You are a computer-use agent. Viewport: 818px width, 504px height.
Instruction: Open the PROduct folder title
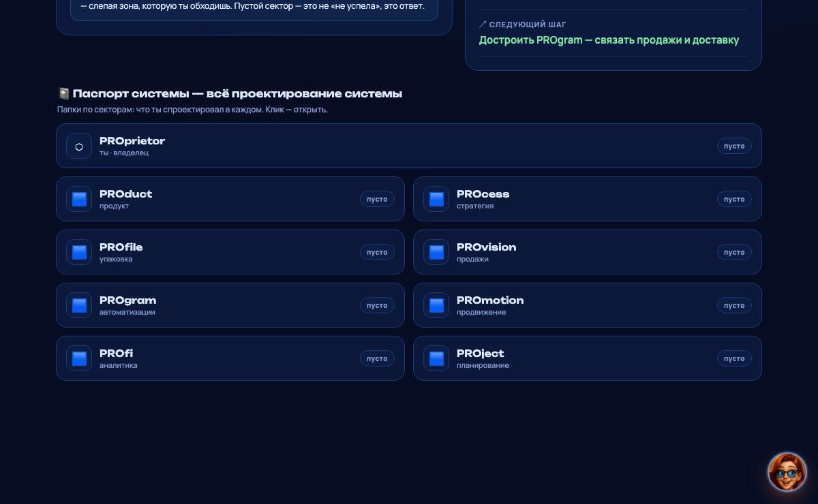pos(126,194)
